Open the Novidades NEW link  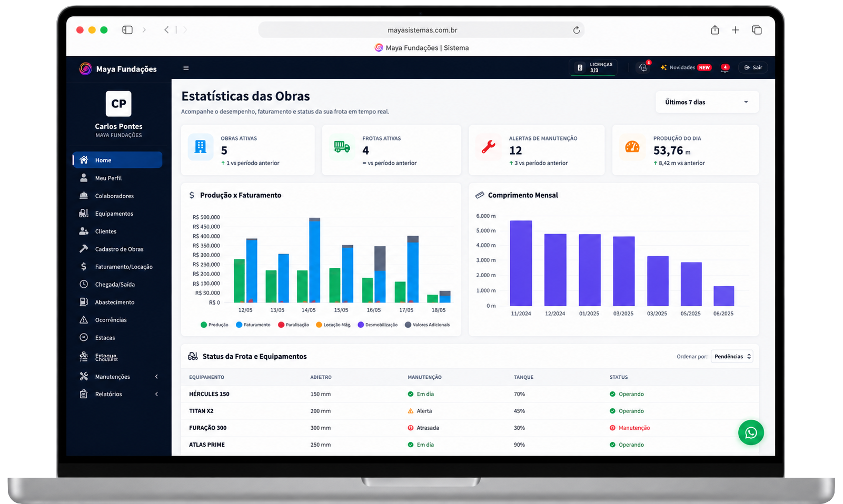(686, 67)
